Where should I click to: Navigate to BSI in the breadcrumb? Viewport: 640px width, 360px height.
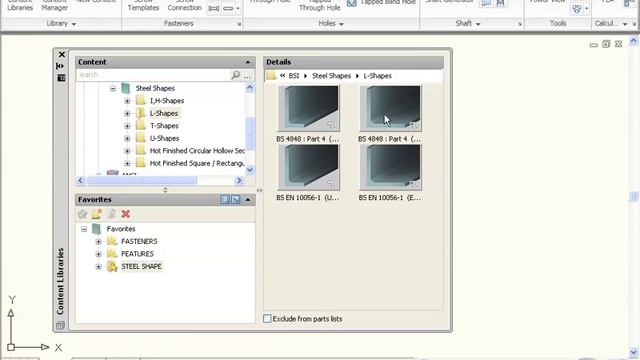click(294, 76)
